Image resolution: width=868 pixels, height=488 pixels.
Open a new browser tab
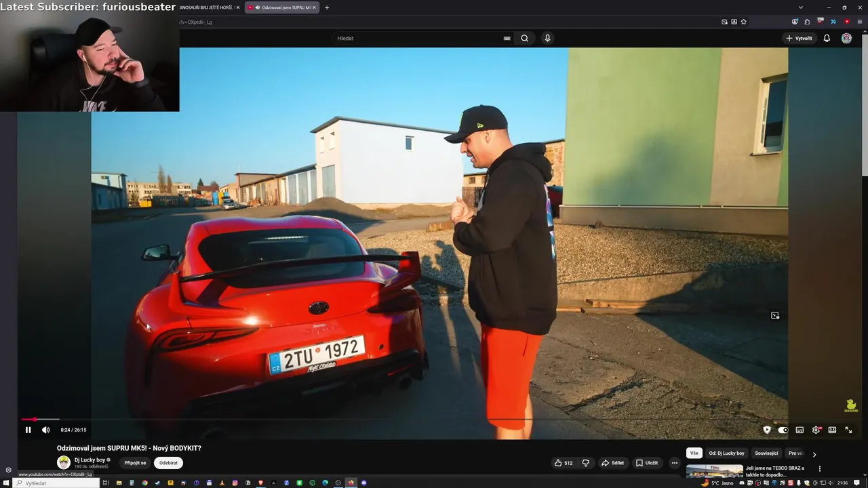pos(327,7)
